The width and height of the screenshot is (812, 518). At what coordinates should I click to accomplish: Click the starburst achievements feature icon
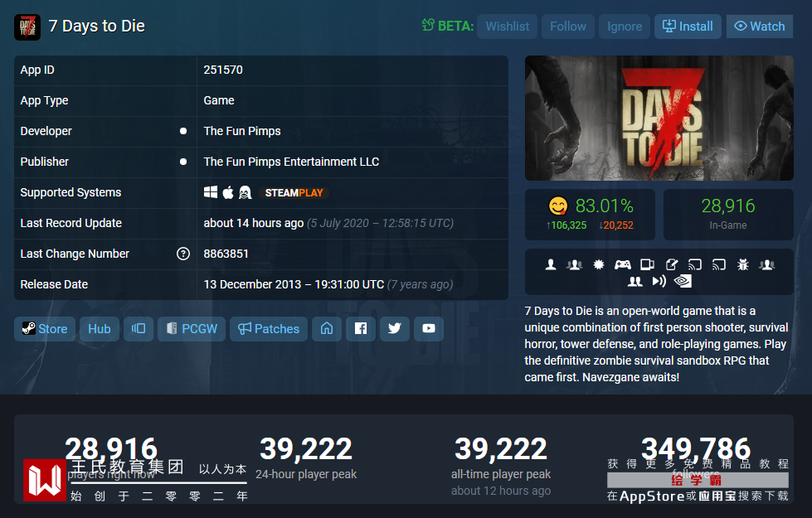click(599, 265)
